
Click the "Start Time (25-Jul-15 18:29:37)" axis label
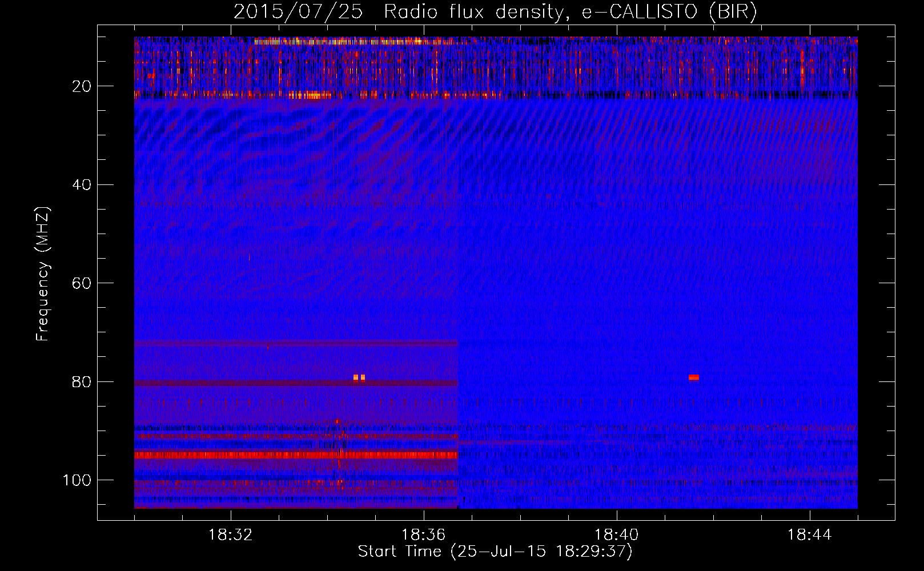click(x=495, y=552)
